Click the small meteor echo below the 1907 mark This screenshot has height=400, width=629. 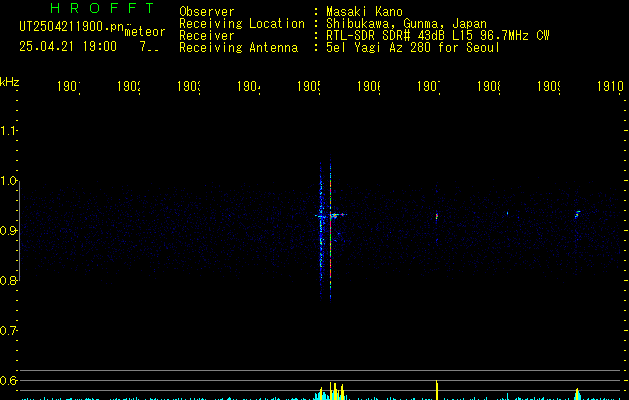(437, 217)
